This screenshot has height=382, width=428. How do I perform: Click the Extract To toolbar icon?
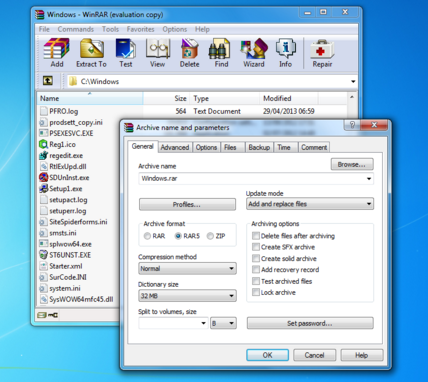pyautogui.click(x=91, y=48)
